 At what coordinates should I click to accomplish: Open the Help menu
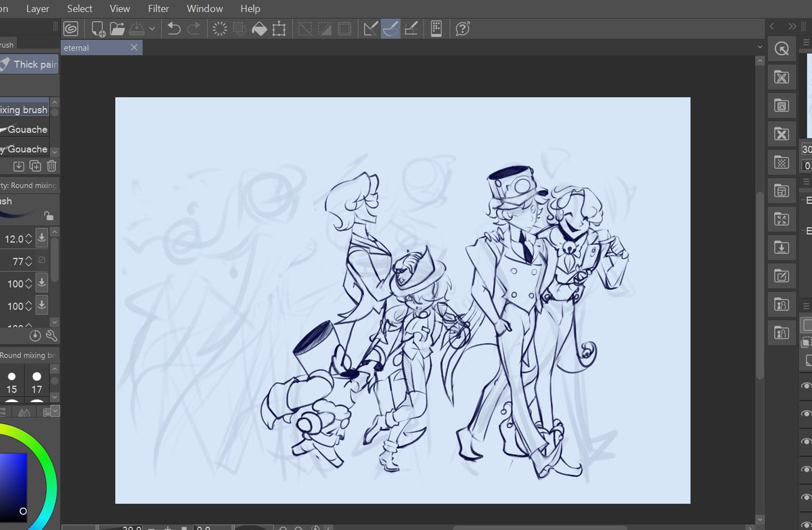250,9
